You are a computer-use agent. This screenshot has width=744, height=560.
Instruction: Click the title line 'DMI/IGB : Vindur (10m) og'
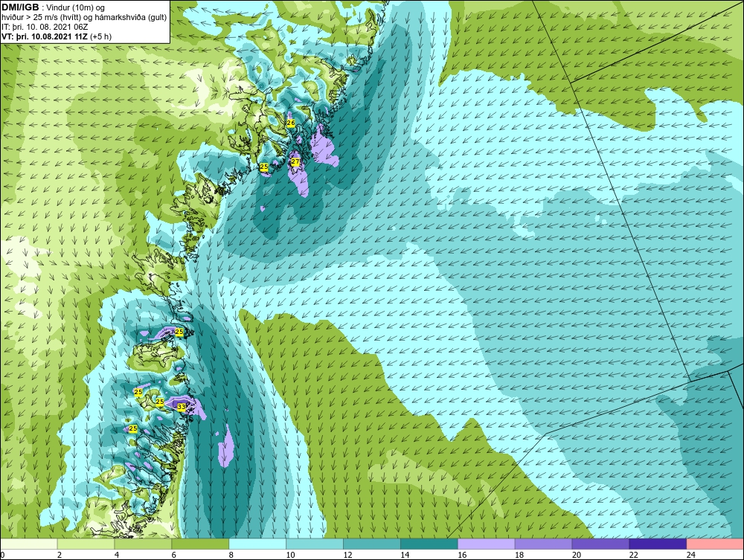pos(54,7)
